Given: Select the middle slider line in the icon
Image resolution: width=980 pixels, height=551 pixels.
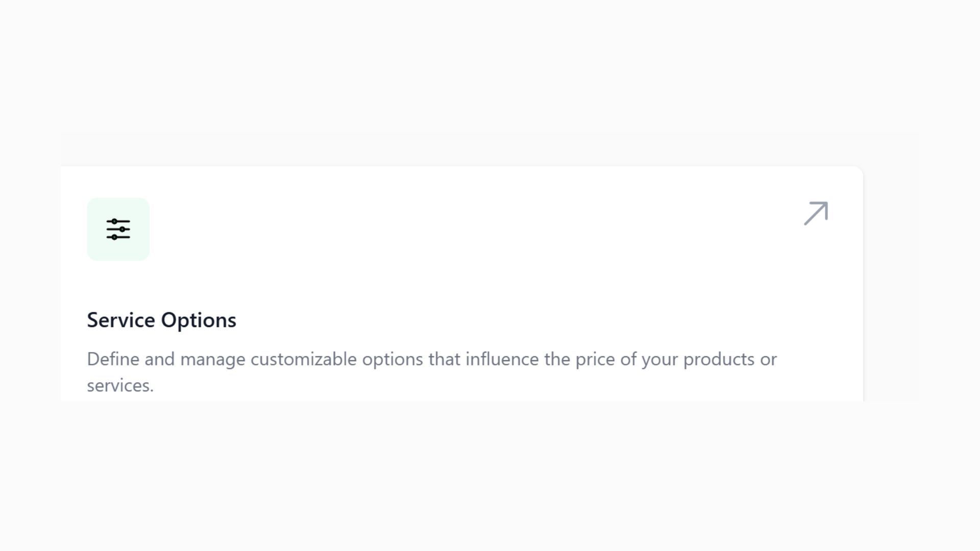Looking at the screenshot, I should click(x=118, y=229).
